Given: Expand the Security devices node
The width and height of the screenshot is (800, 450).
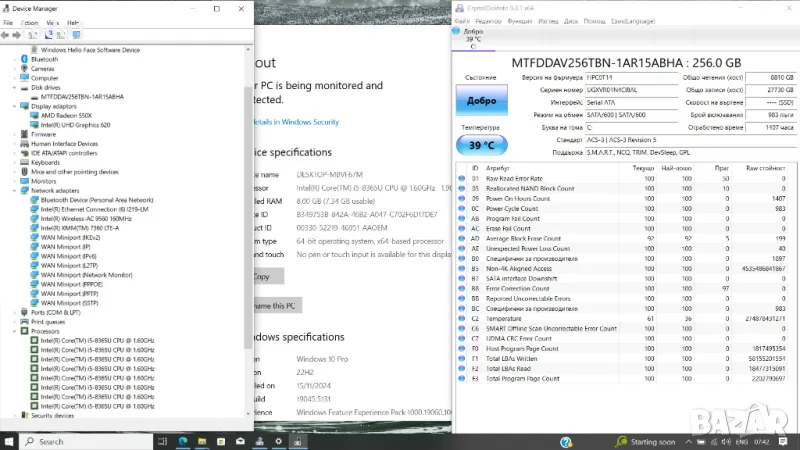Looking at the screenshot, I should click(15, 415).
